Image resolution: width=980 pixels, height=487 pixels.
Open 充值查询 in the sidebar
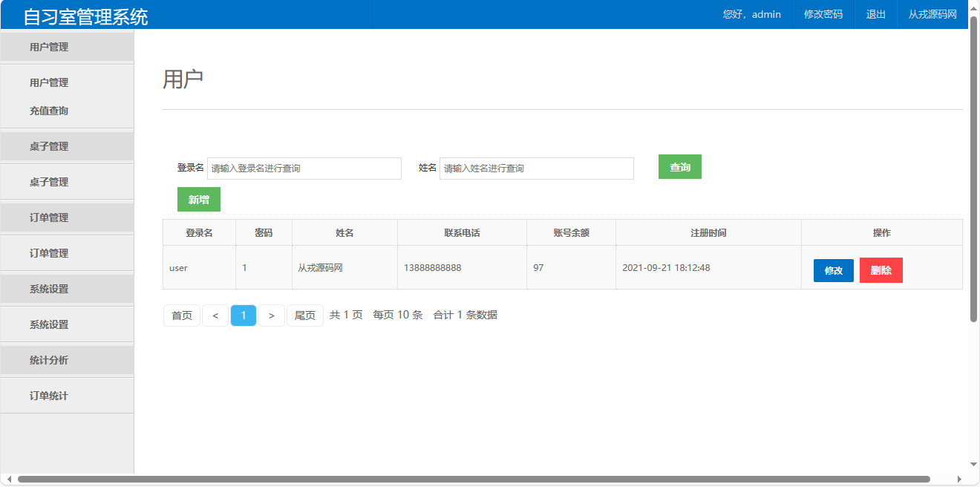coord(49,111)
